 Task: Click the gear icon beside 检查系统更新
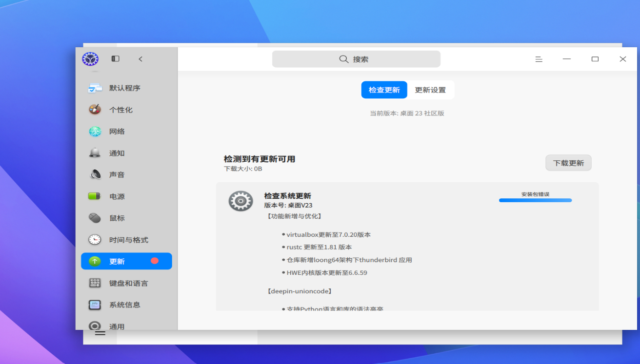pos(240,201)
